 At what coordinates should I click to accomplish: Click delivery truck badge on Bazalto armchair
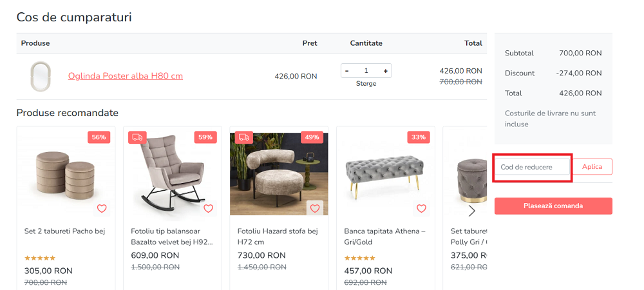(x=137, y=137)
